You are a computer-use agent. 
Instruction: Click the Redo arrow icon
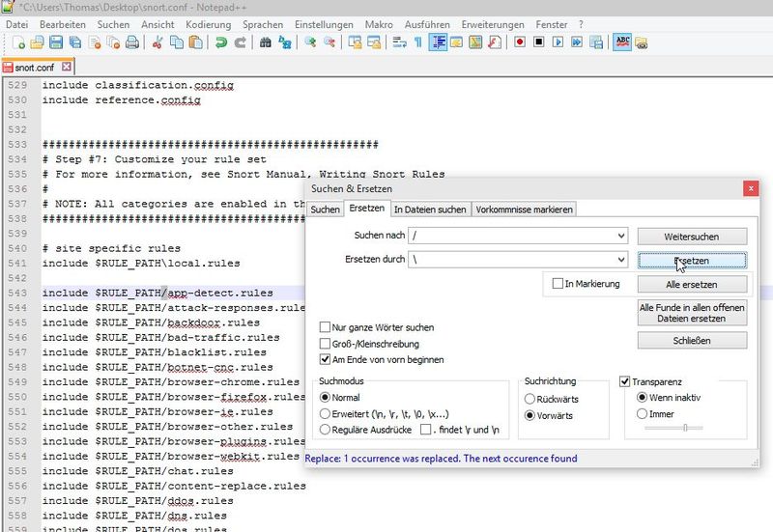(x=240, y=42)
